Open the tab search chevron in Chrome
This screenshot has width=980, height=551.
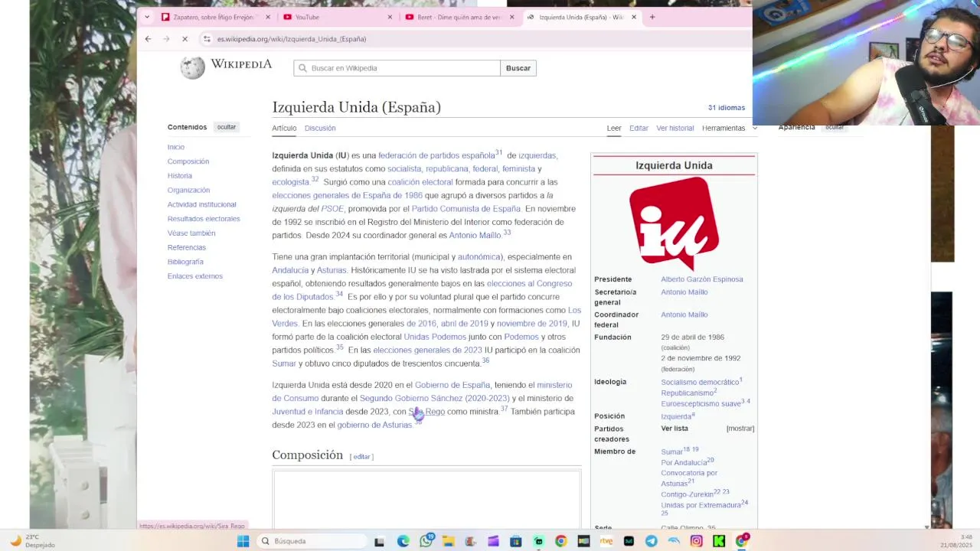[x=148, y=17]
